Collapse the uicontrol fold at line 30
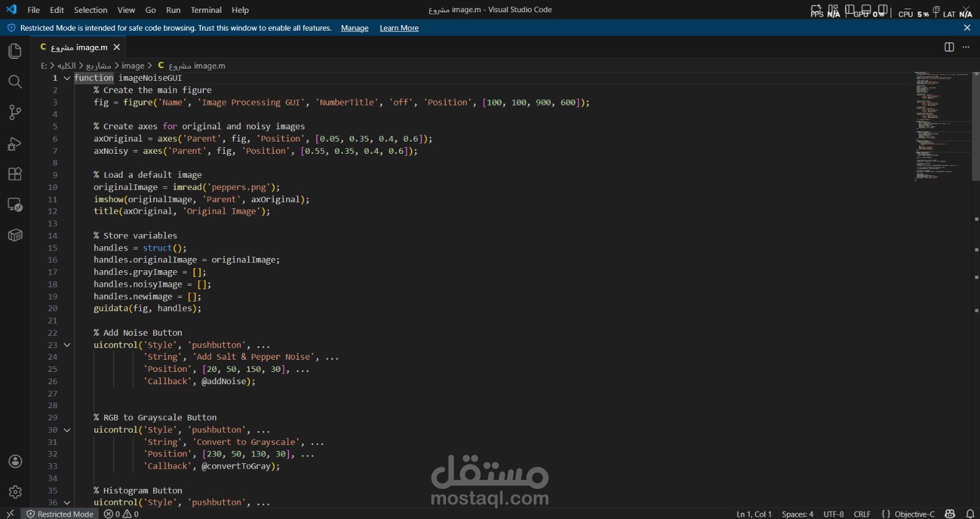Image resolution: width=980 pixels, height=519 pixels. point(67,430)
